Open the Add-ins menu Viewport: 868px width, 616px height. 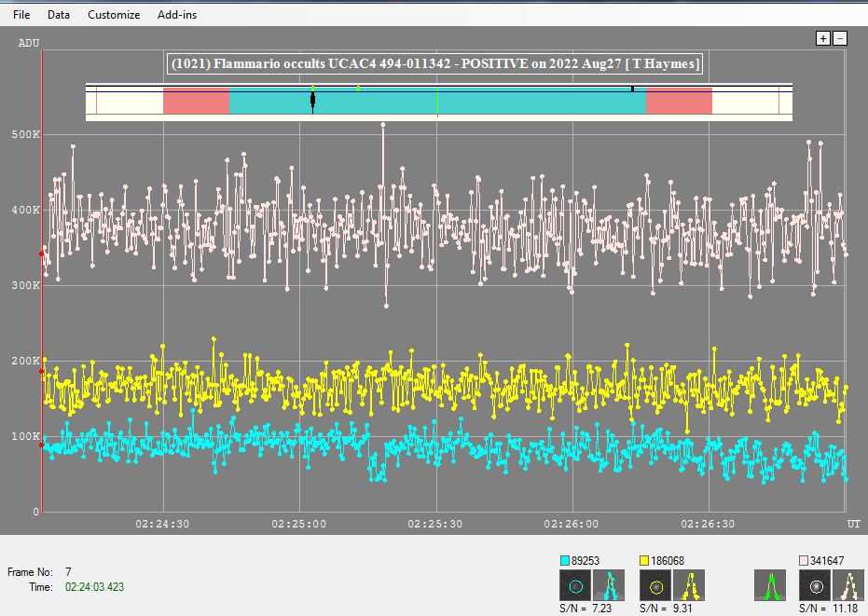177,15
